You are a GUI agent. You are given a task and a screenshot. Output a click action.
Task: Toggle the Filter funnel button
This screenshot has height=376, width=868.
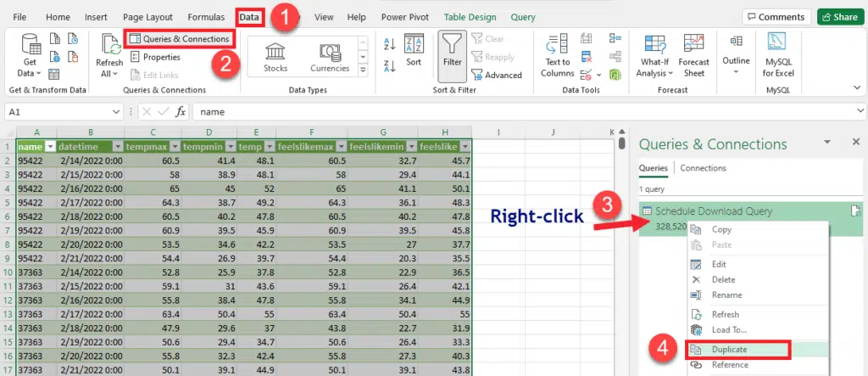coord(452,53)
